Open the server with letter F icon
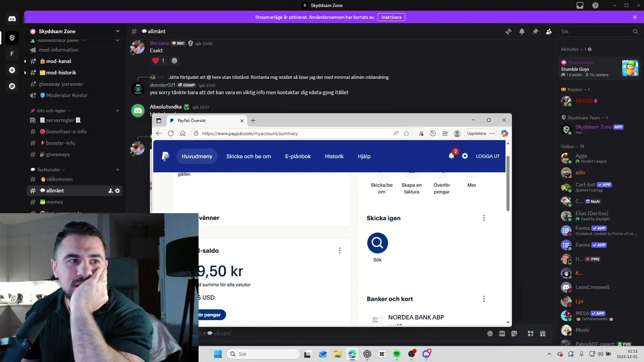The width and height of the screenshot is (644, 362). [12, 54]
